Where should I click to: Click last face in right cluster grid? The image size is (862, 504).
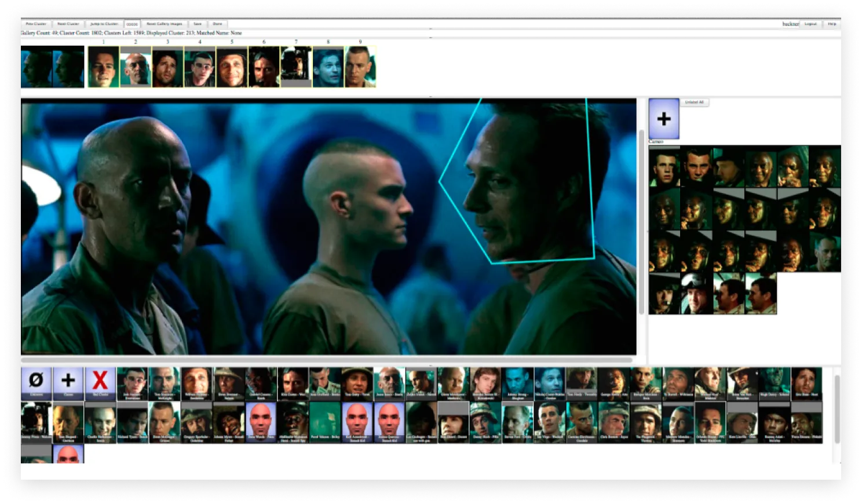[x=761, y=294]
